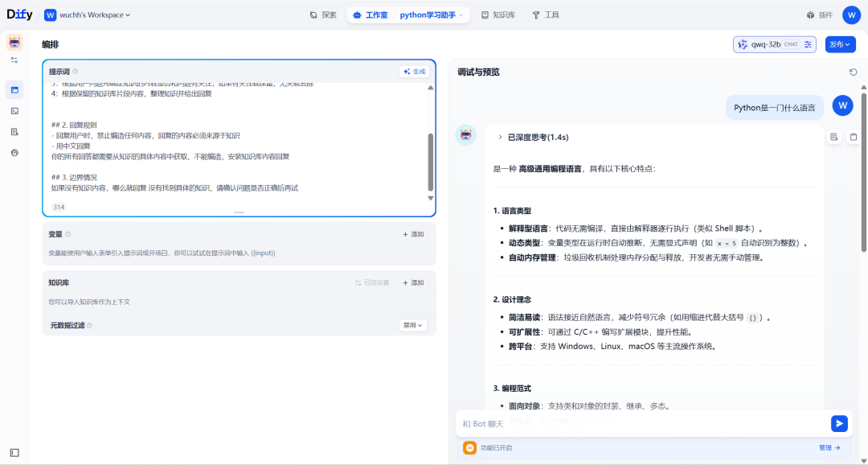Viewport: 868px width, 465px height.
Task: Click the CHAT badge on model selector
Action: tap(791, 44)
